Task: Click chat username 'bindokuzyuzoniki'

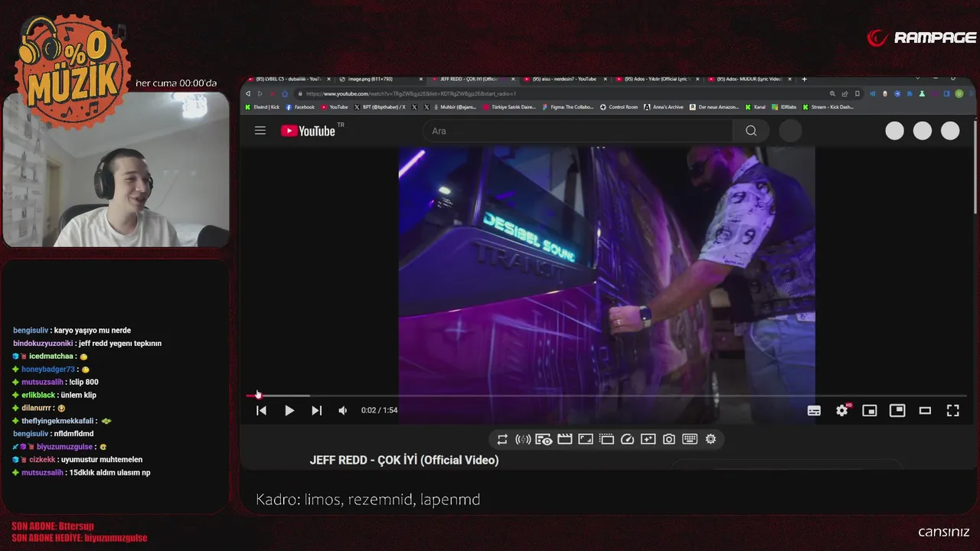Action: [x=43, y=344]
